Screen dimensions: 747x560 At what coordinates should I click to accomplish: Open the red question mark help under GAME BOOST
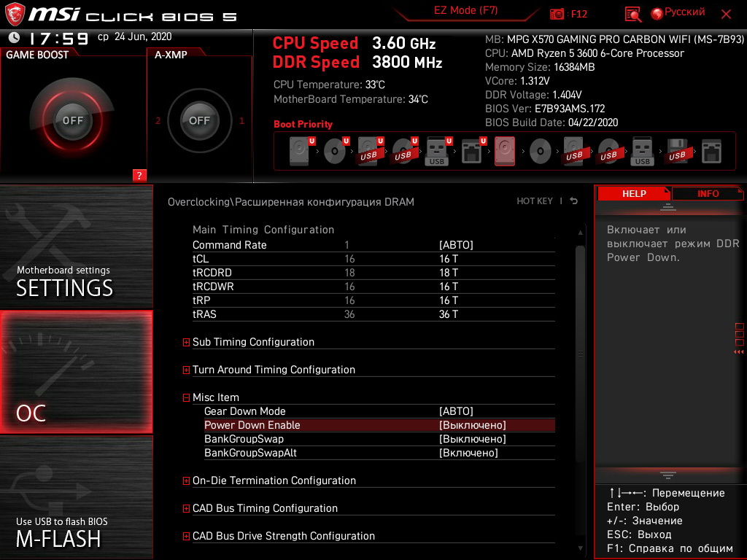click(139, 175)
